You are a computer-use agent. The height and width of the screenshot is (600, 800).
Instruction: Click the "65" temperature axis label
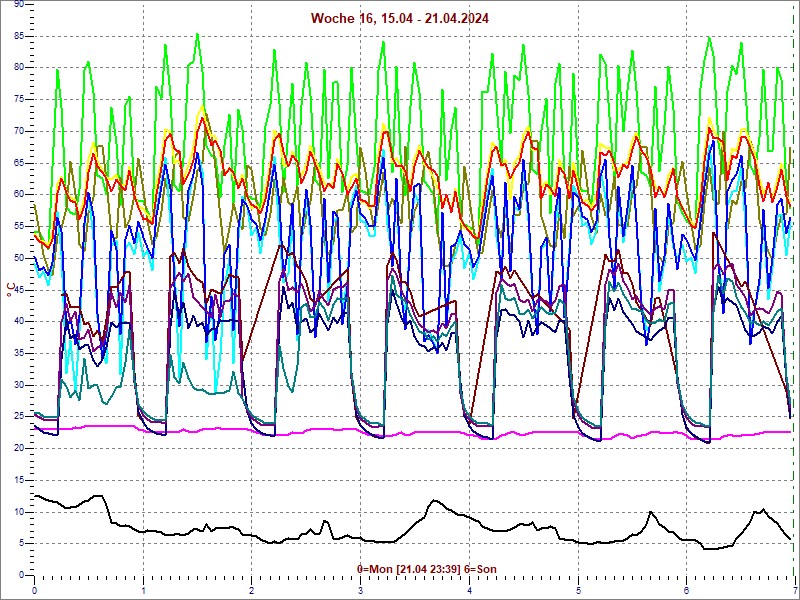click(18, 163)
